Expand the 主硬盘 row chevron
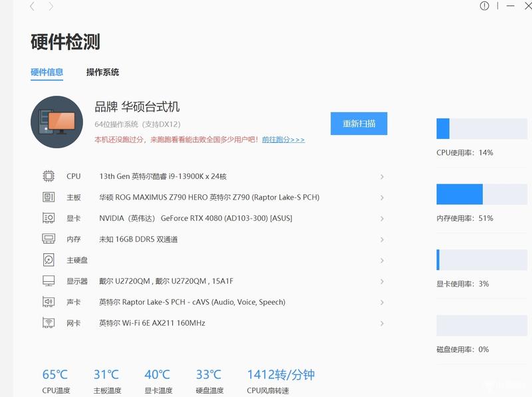Viewport: 532px width, 397px height. pos(382,261)
